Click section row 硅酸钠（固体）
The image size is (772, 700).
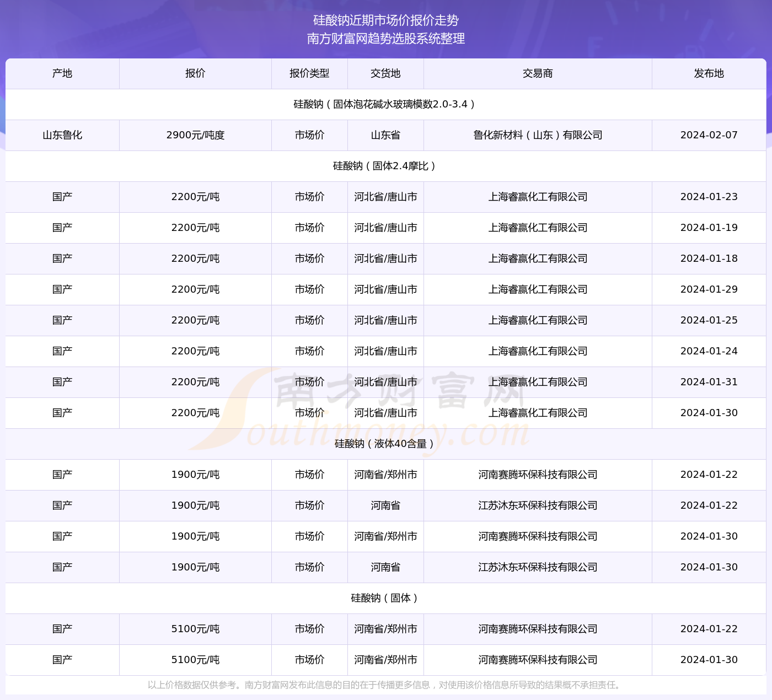[x=385, y=598]
